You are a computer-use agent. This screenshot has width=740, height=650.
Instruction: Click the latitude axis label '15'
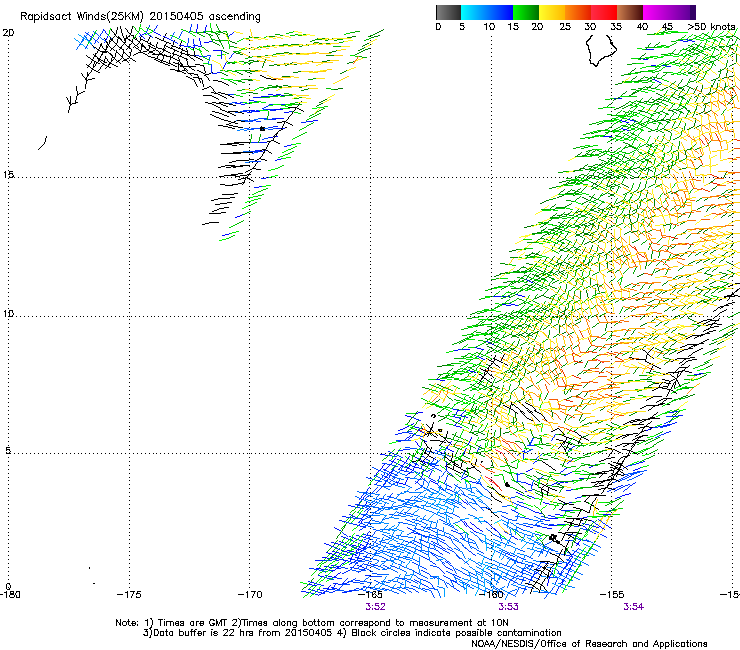click(8, 175)
